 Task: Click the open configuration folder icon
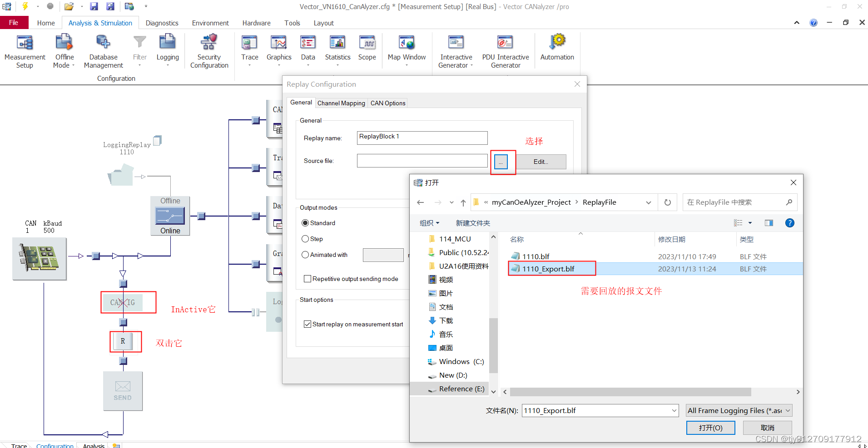pos(69,6)
